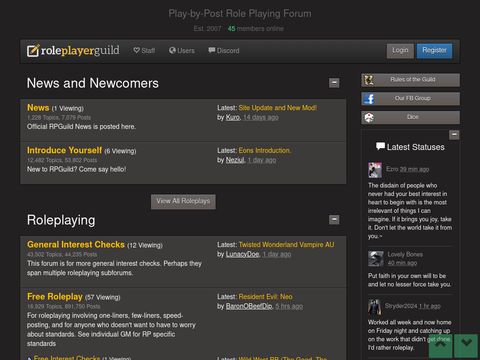The height and width of the screenshot is (360, 480).
Task: Collapse the Latest Statuses panel
Action: 454,135
